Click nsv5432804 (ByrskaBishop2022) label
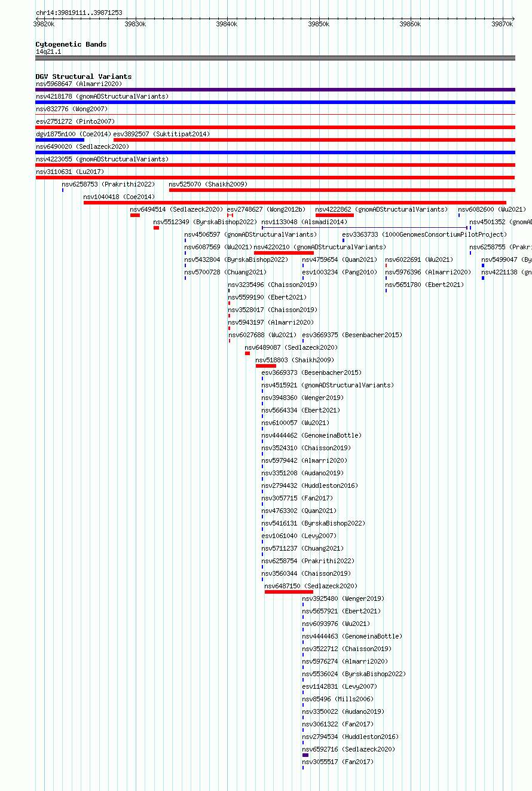 point(236,259)
